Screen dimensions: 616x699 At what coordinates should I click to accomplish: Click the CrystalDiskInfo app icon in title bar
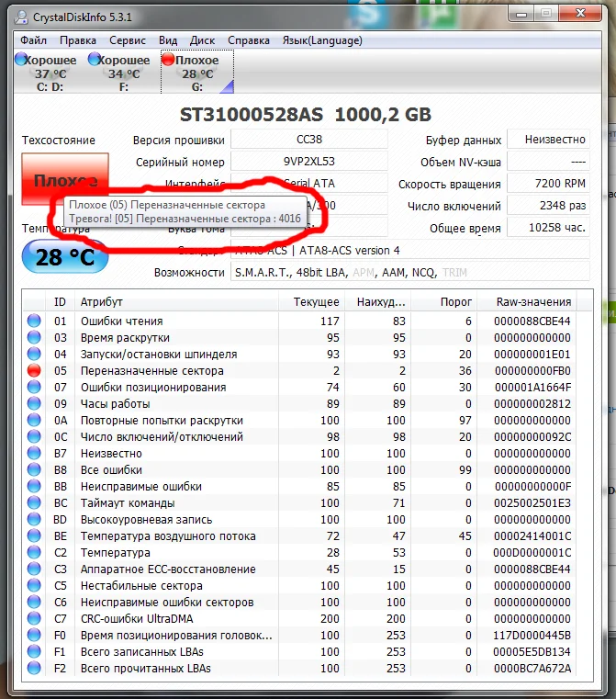[21, 17]
